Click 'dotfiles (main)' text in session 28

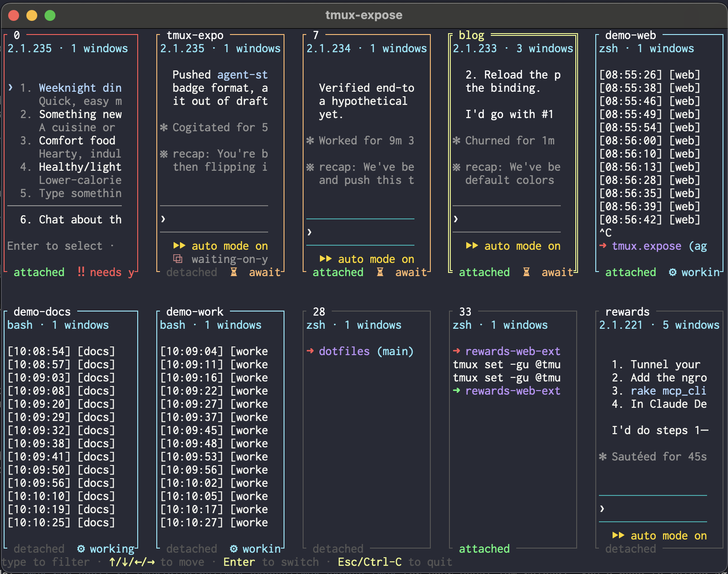pyautogui.click(x=366, y=351)
